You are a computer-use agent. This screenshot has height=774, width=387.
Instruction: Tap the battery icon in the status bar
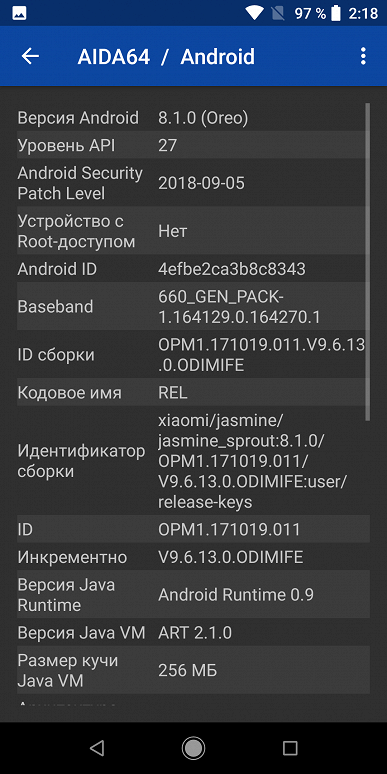(x=336, y=13)
